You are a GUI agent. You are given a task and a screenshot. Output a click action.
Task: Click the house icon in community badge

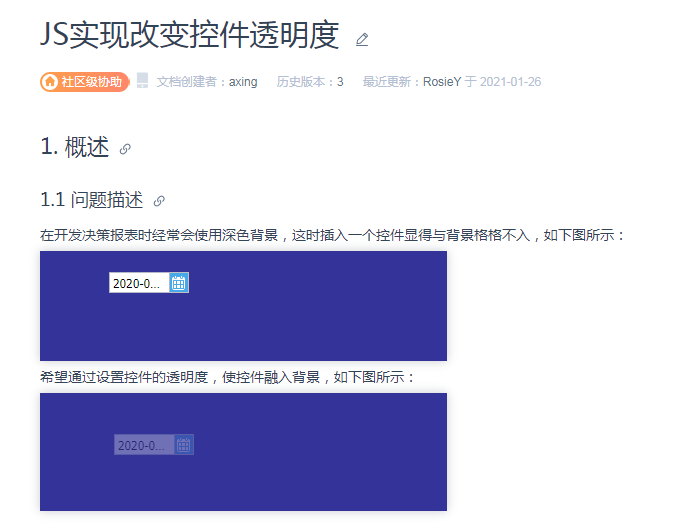click(50, 82)
